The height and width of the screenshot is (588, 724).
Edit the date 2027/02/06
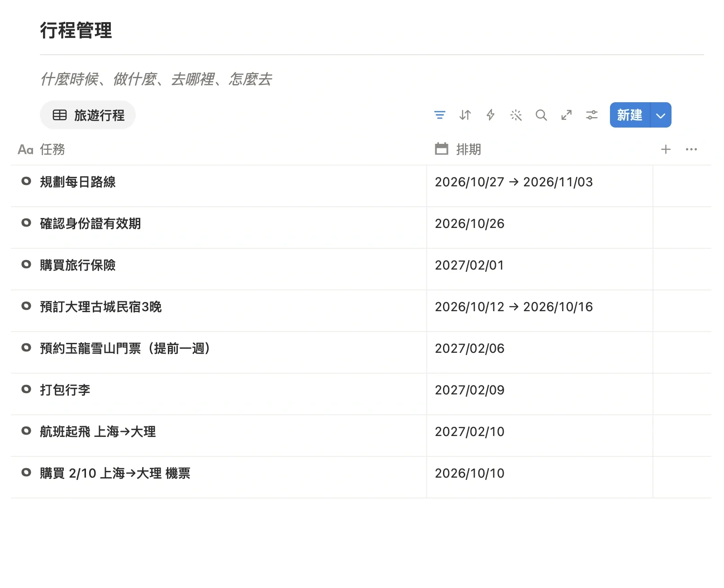point(470,348)
